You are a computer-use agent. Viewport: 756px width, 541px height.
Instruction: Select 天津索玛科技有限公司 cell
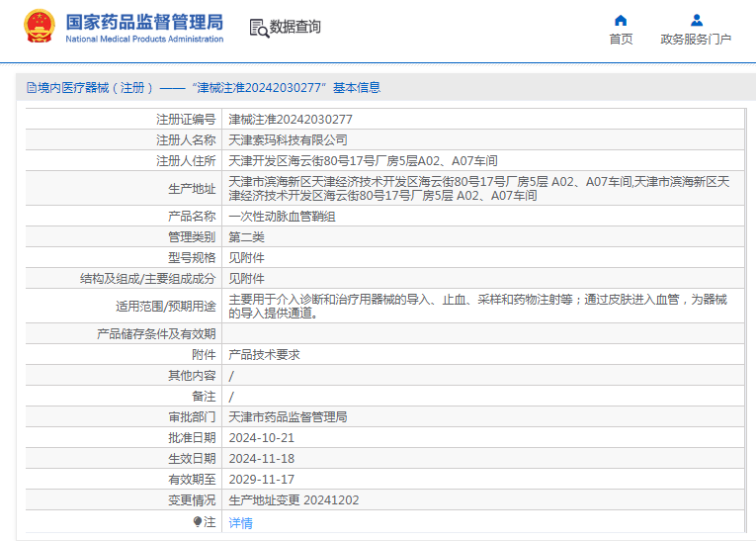click(x=483, y=140)
